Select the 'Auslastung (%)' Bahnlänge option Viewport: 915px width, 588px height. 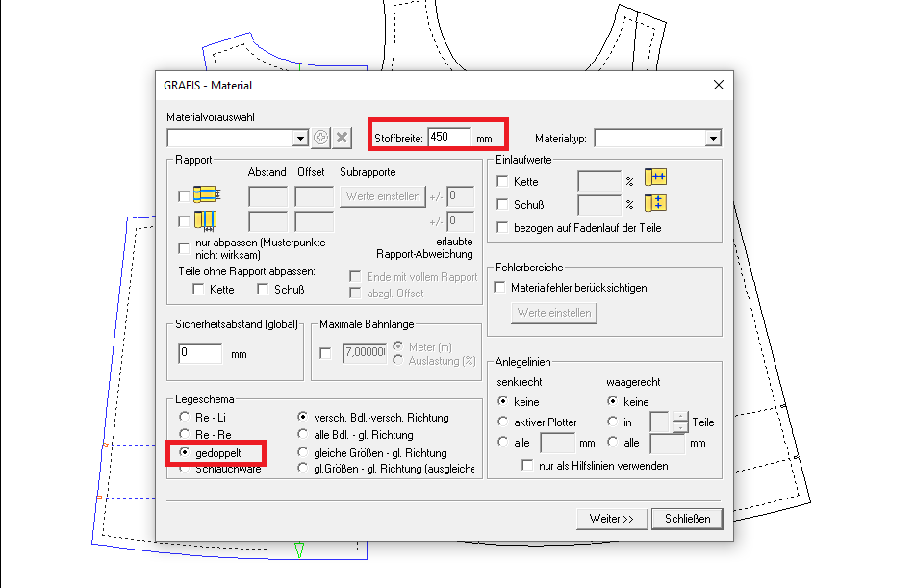click(x=398, y=360)
